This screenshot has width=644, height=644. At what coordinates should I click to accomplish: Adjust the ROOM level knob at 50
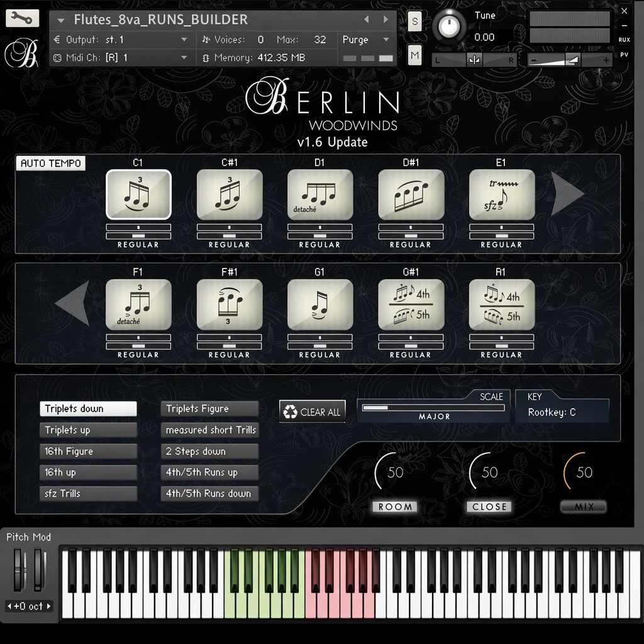click(395, 472)
